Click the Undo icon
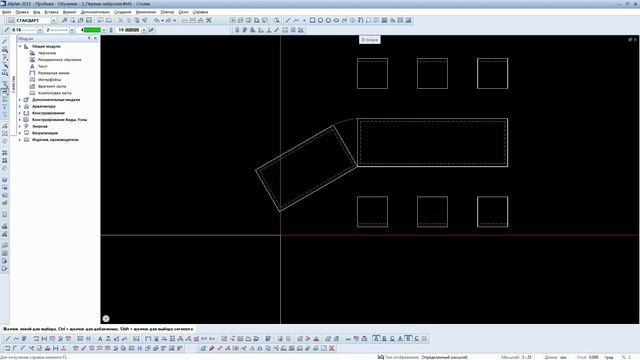Image resolution: width=640 pixels, height=360 pixels. (x=157, y=20)
